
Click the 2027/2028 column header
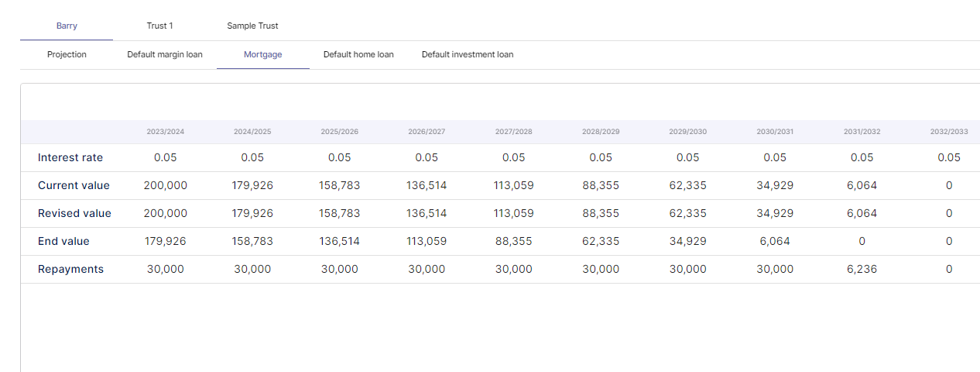click(x=514, y=132)
